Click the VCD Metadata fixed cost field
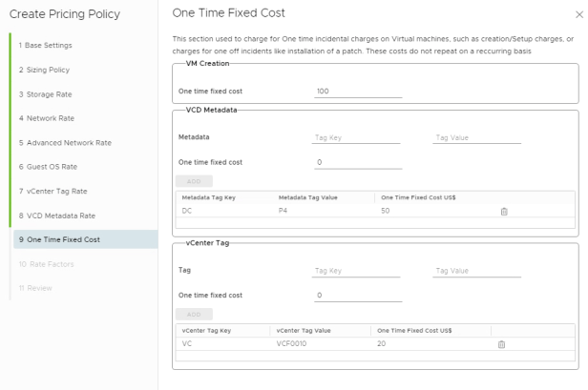 pos(358,163)
